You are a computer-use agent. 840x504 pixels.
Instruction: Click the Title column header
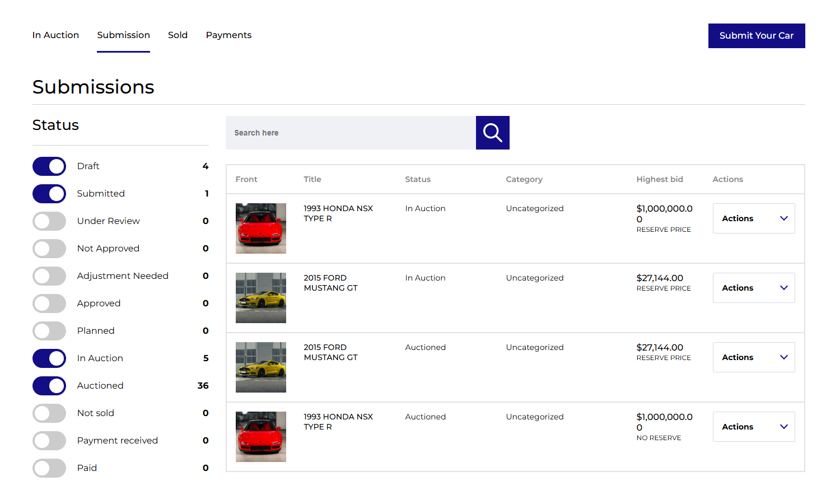[x=312, y=179]
